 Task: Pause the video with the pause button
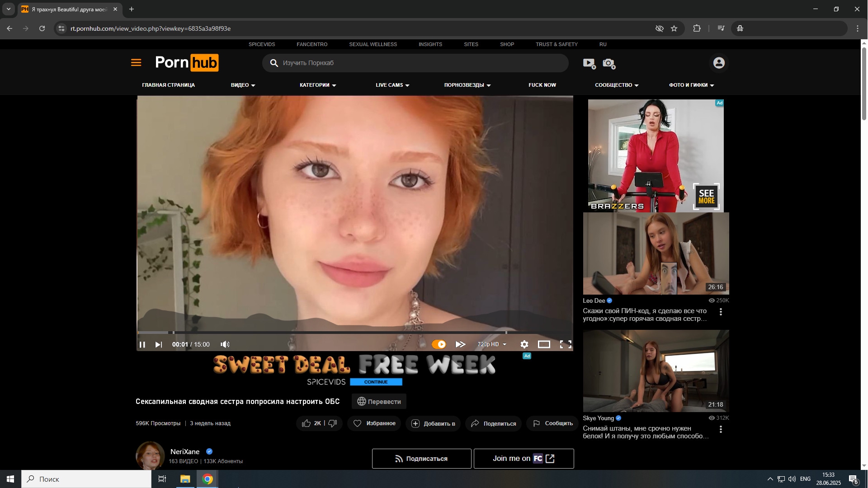click(x=142, y=345)
